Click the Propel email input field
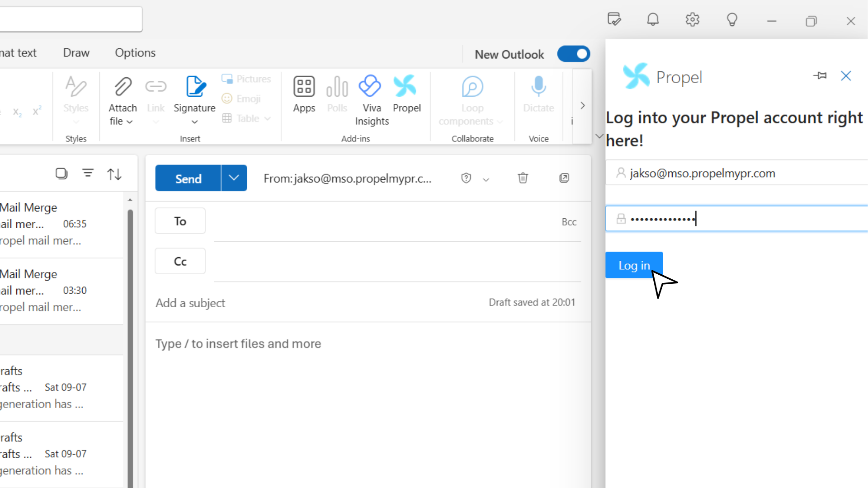 (x=736, y=173)
